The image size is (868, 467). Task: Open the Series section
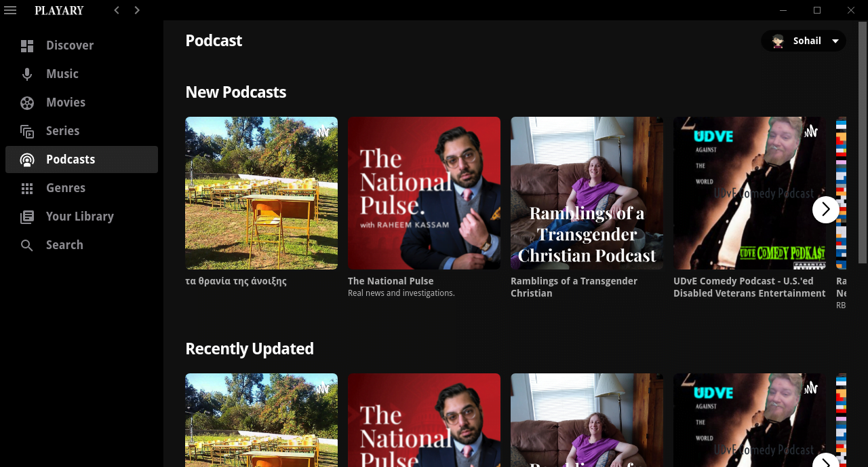(x=27, y=131)
